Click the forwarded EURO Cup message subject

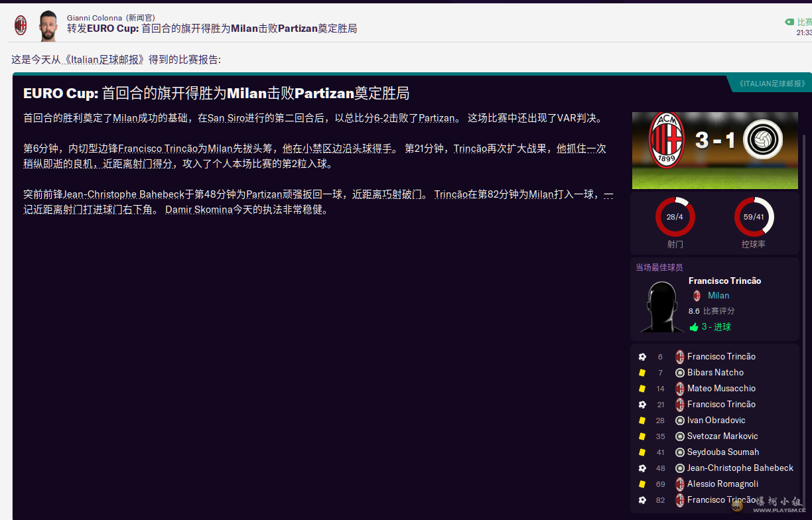pyautogui.click(x=212, y=29)
